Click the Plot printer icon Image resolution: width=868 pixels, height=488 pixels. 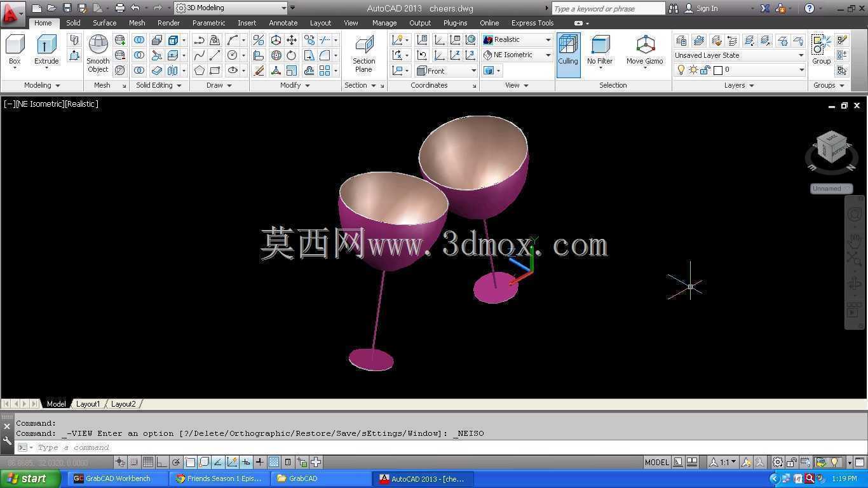[119, 8]
